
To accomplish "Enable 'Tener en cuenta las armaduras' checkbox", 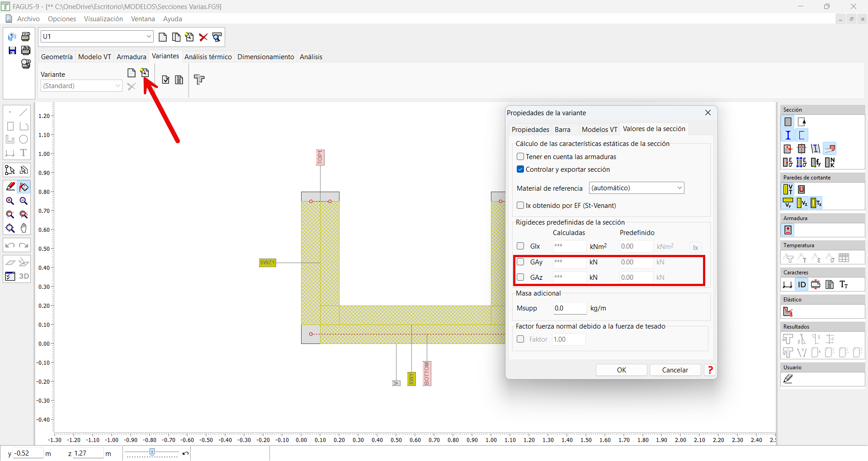I will tap(520, 157).
